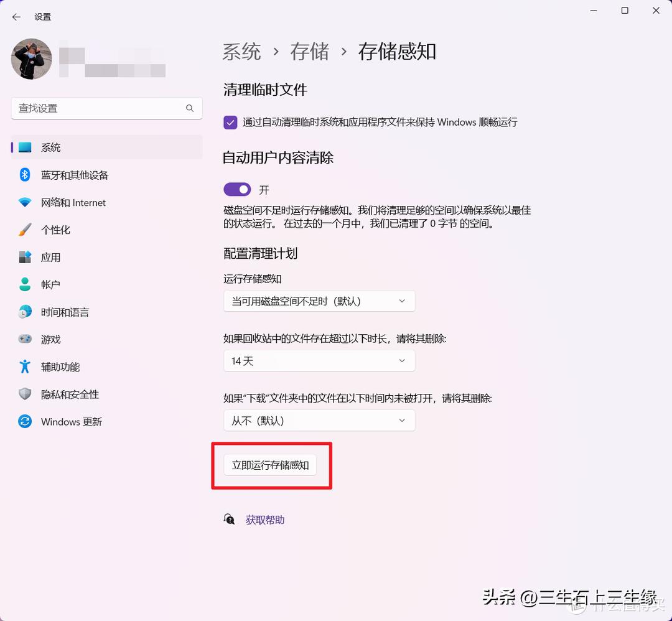Uncheck 通过自动清理临时系统和应用程序文件 option
Viewport: 672px width, 621px height.
click(230, 122)
